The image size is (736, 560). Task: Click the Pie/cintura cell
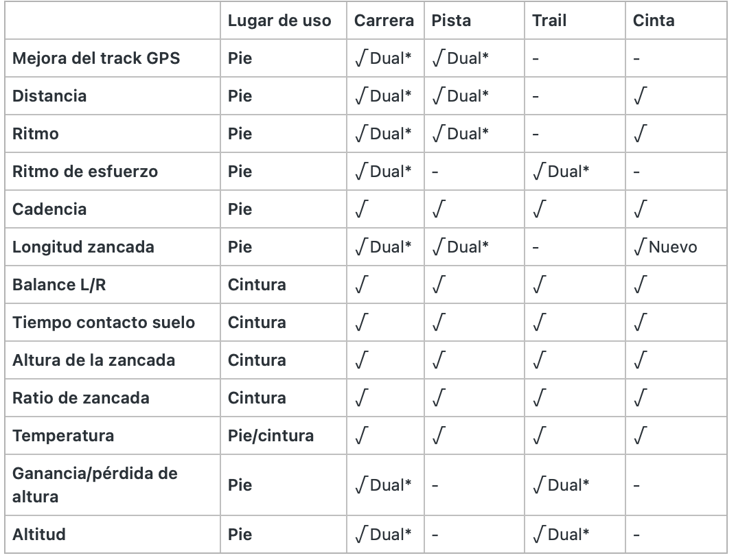coord(271,436)
